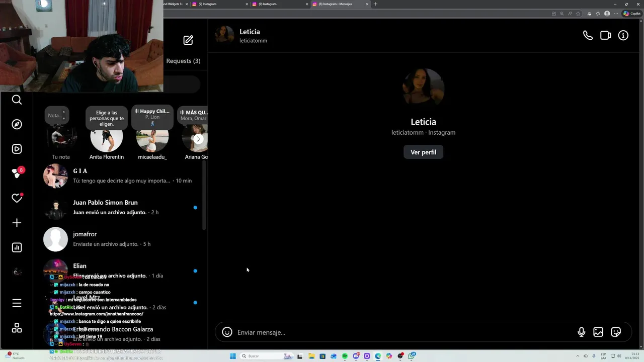Image resolution: width=644 pixels, height=362 pixels.
Task: Open Windows Start menu
Action: coord(232,356)
